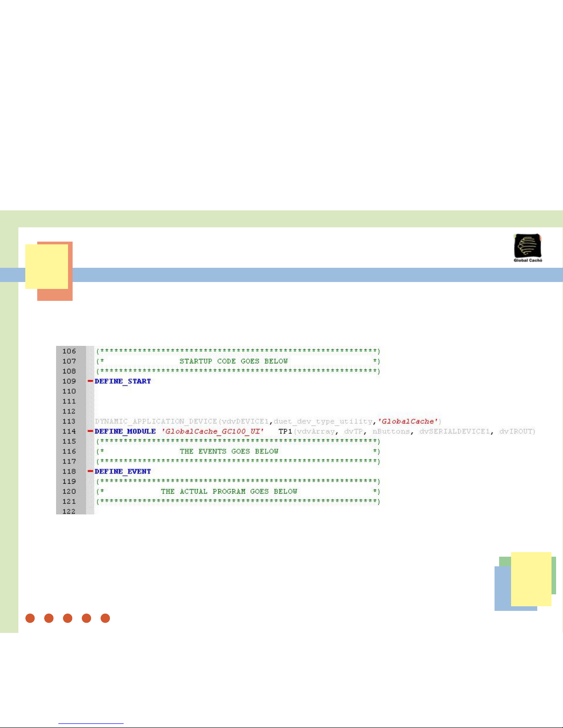
Task: Click line number 122 in the gutter
Action: (x=69, y=511)
